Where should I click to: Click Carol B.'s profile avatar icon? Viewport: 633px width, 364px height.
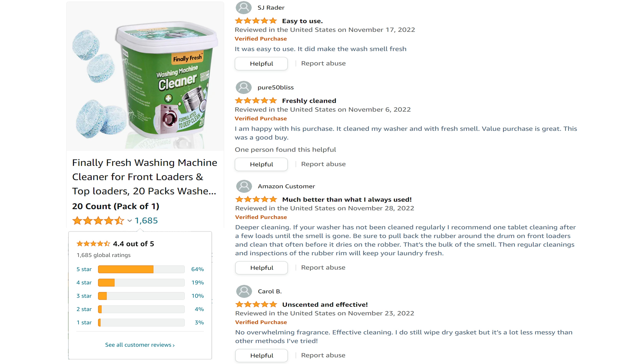tap(244, 291)
